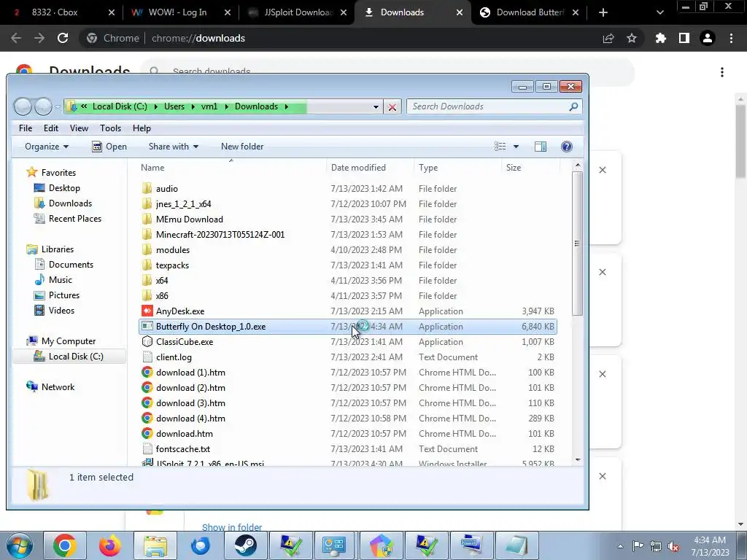Open the Tools menu in Explorer

point(111,128)
